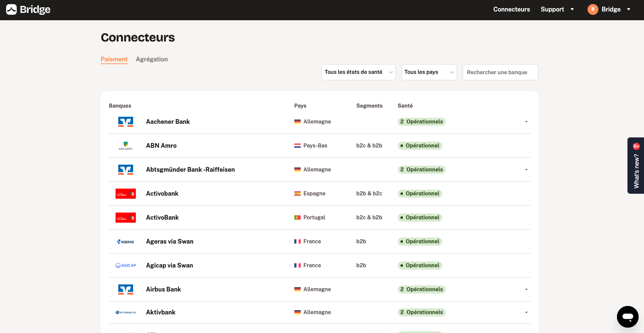Screen dimensions: 644x333
Task: Click the Netherlands flag for ABN Amro
Action: (x=297, y=146)
